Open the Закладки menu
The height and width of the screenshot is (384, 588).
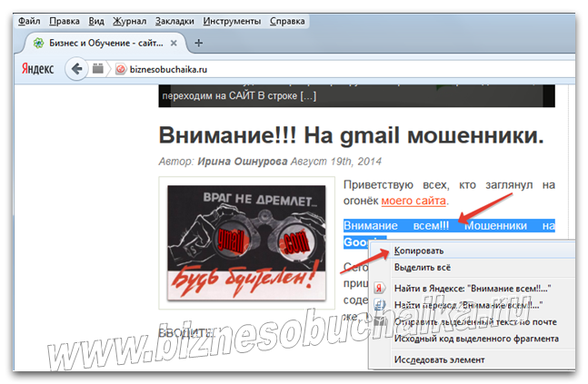(x=174, y=21)
